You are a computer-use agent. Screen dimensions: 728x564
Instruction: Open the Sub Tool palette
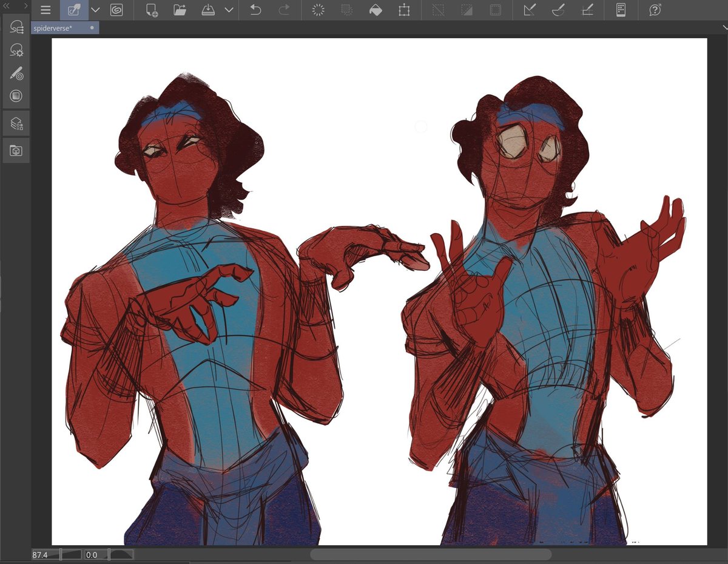point(16,26)
